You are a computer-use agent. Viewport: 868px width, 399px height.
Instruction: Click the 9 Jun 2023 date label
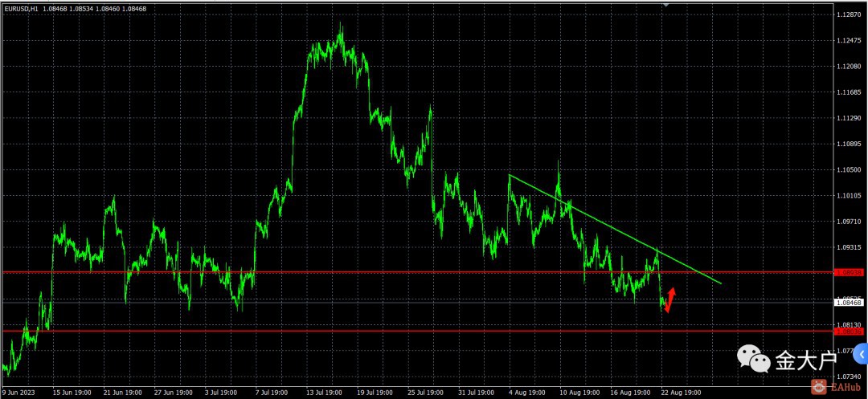[17, 393]
